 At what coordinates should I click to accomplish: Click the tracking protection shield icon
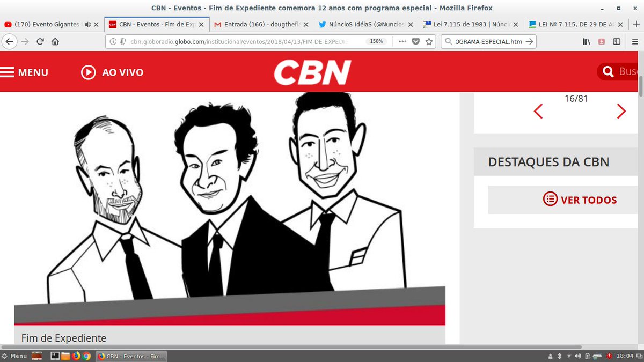[x=122, y=41]
